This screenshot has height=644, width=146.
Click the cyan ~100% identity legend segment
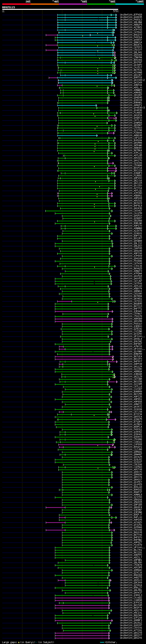tap(130, 4)
